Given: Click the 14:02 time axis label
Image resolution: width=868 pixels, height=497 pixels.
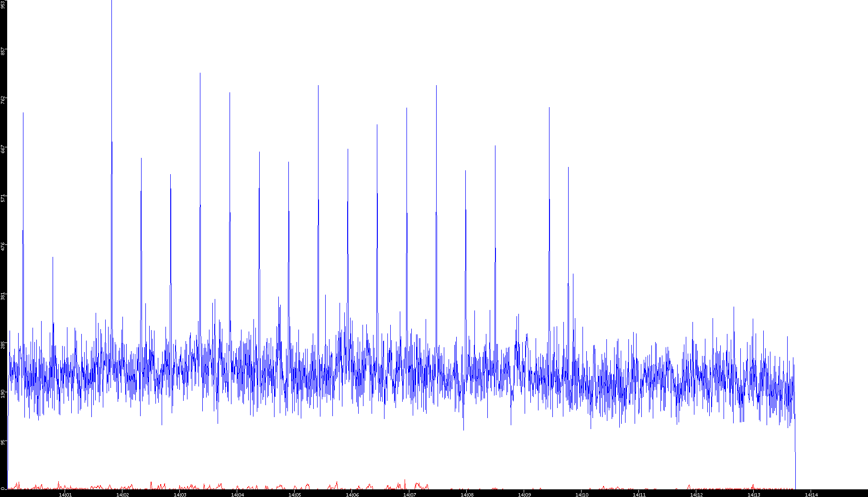Looking at the screenshot, I should 122,495.
